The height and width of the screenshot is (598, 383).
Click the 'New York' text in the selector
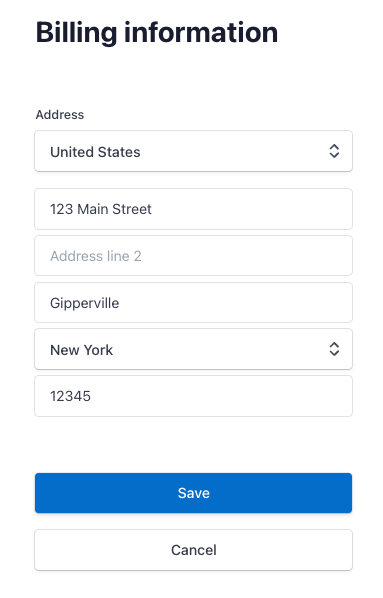click(x=82, y=350)
